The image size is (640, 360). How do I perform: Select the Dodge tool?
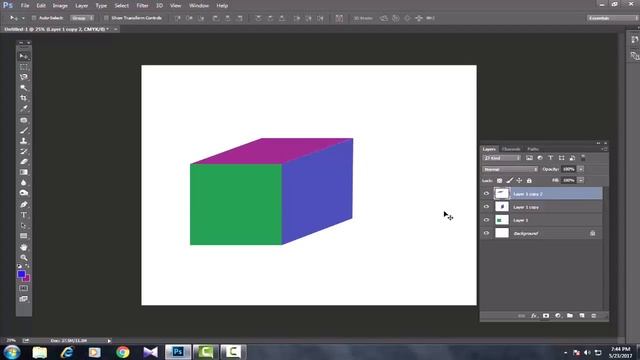pos(24,193)
